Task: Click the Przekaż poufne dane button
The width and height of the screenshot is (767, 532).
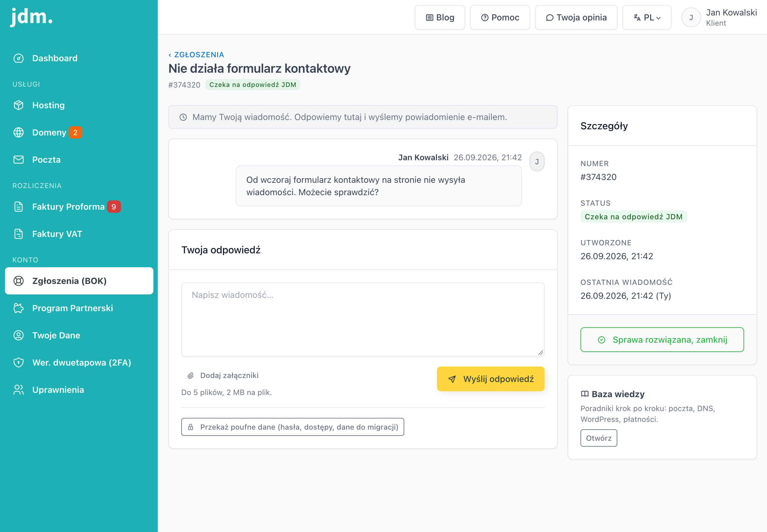Action: 292,427
